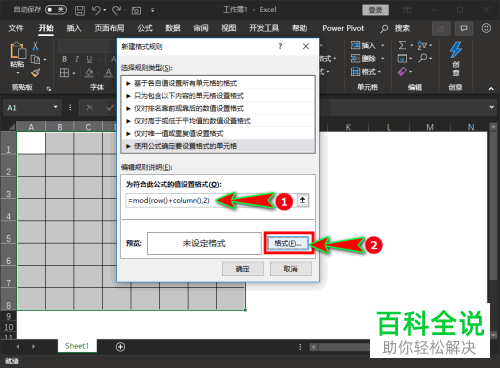Click the Fill Color bucket icon
This screenshot has width=500, height=368.
click(89, 73)
